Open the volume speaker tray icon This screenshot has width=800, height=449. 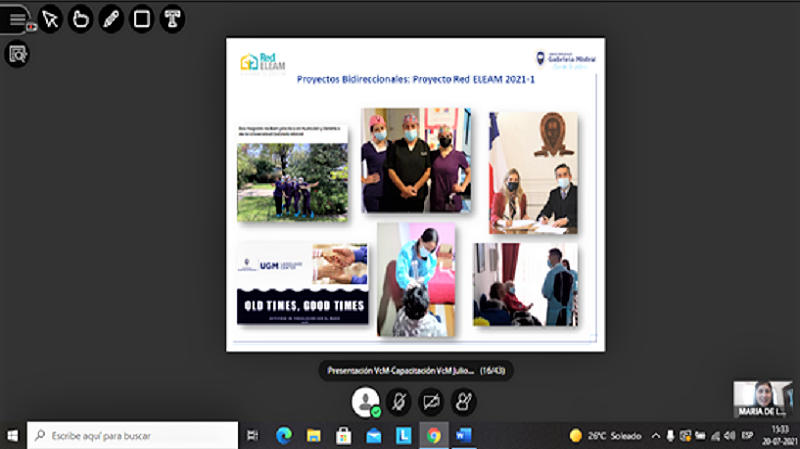click(730, 436)
